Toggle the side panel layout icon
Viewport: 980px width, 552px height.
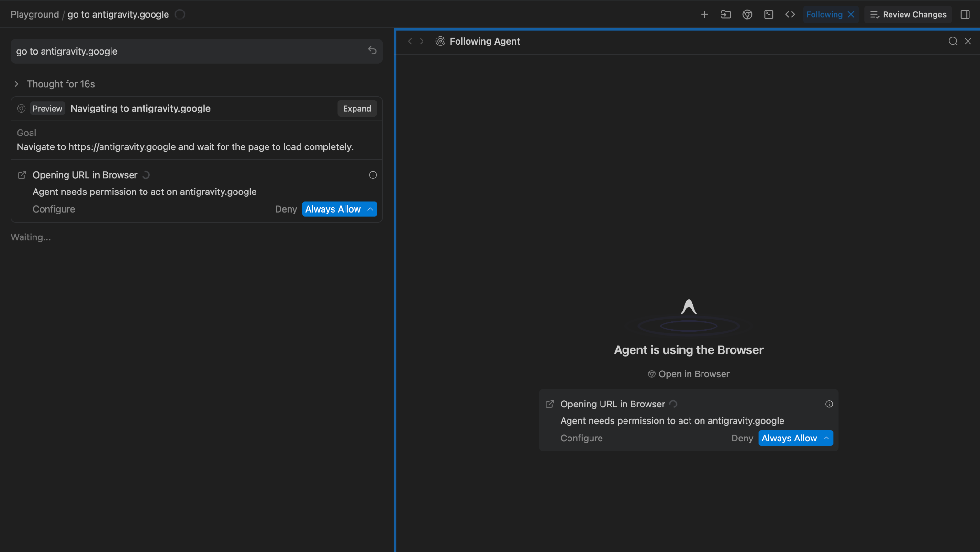tap(965, 14)
